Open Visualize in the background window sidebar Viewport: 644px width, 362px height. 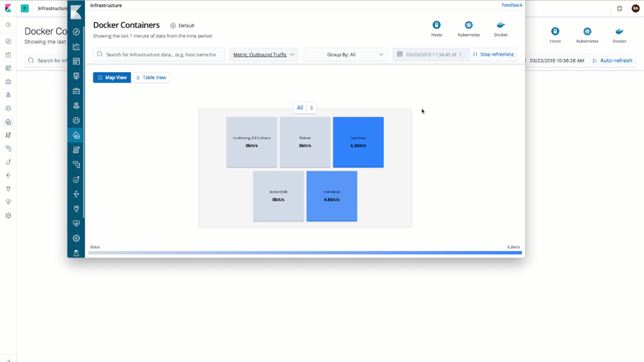(8, 55)
